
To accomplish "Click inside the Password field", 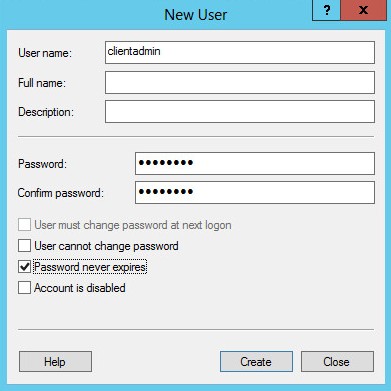I will tap(255, 163).
